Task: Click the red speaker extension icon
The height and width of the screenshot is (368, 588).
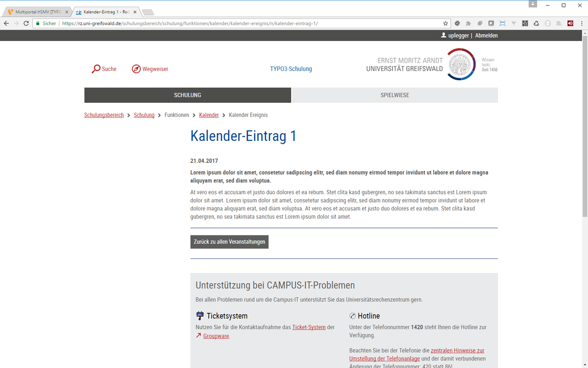Action: pos(570,23)
